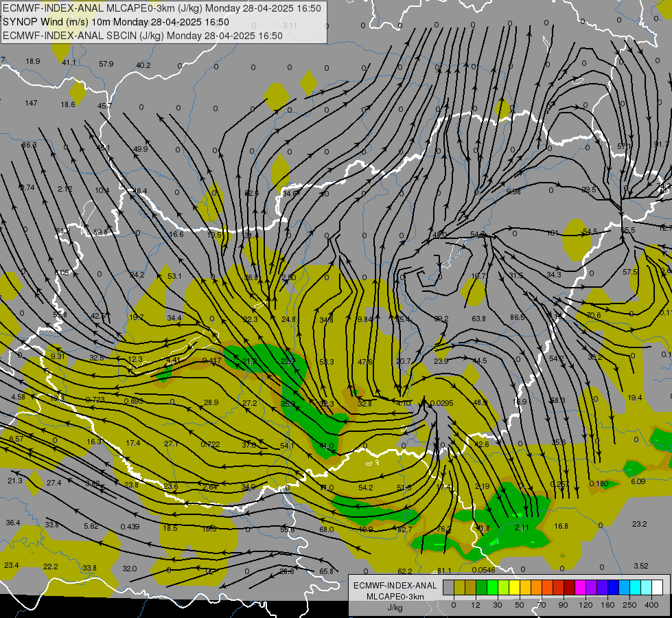Image resolution: width=672 pixels, height=618 pixels.
Task: Click the MLCAPE0-3km title line in header
Action: click(x=162, y=8)
